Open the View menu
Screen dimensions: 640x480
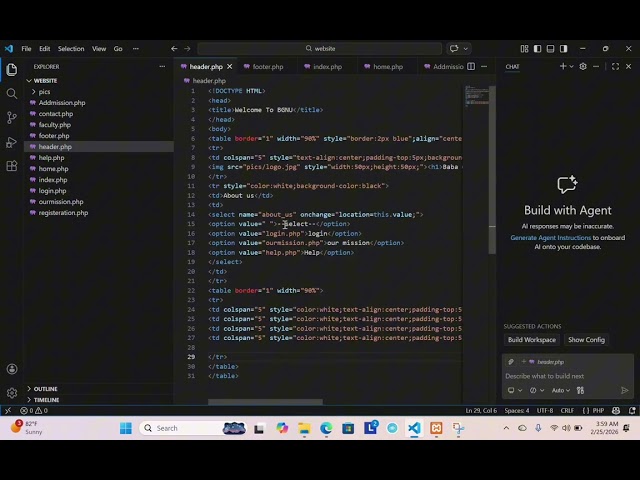(99, 49)
